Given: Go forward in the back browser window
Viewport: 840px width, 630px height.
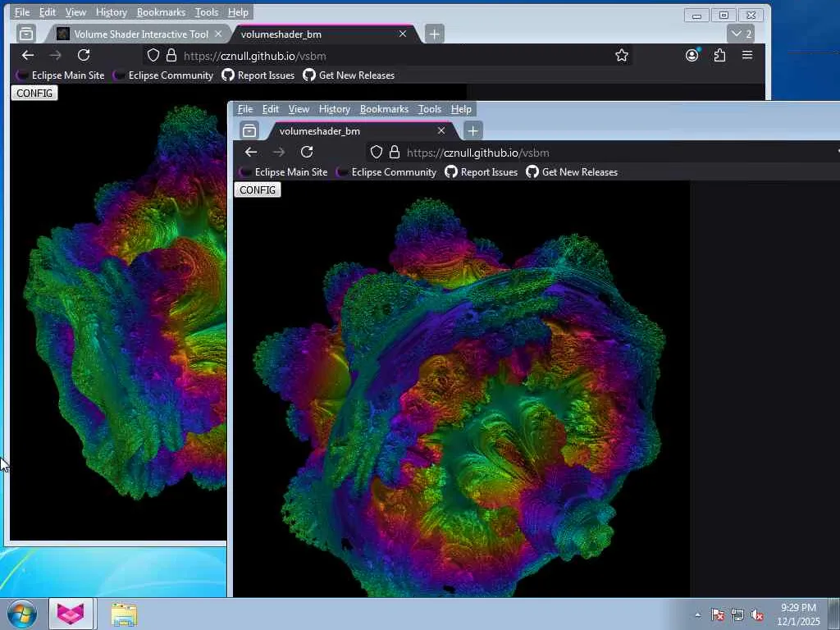Looking at the screenshot, I should pyautogui.click(x=55, y=55).
